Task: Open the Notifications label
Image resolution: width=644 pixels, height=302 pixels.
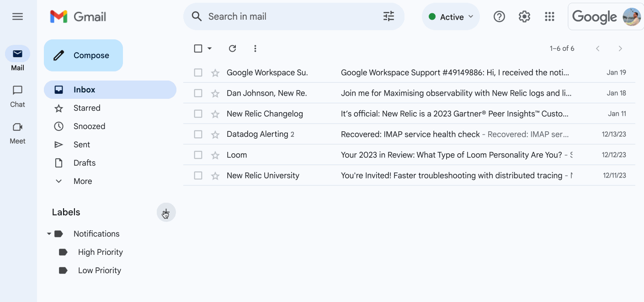Action: tap(96, 234)
